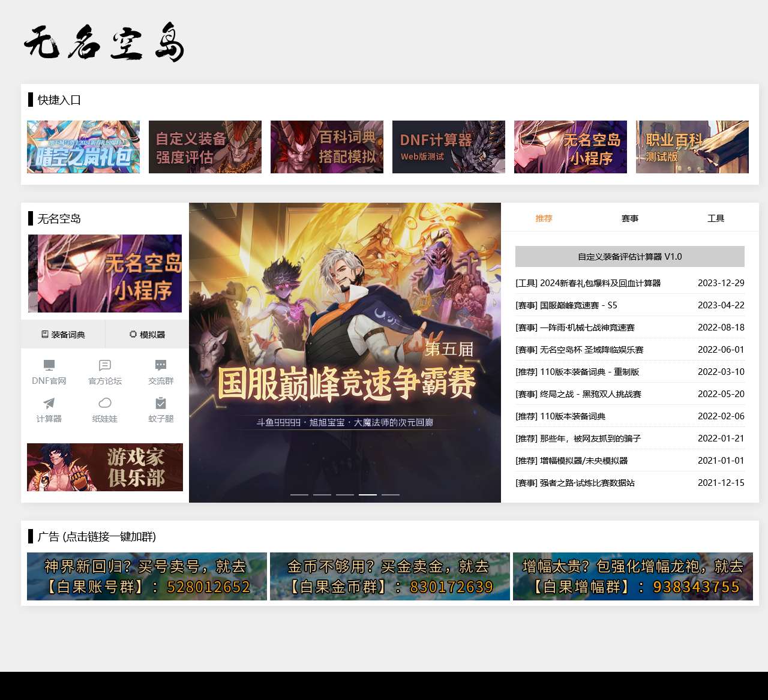Open 强者之路·试炼比赛数据站 link
Screen dimensions: 768x700
coord(575,483)
